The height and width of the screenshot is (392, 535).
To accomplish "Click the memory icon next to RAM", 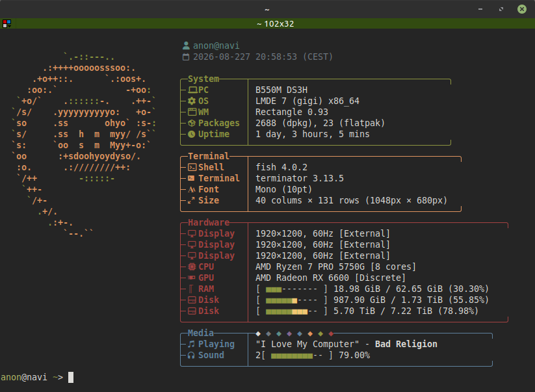I will click(x=191, y=289).
